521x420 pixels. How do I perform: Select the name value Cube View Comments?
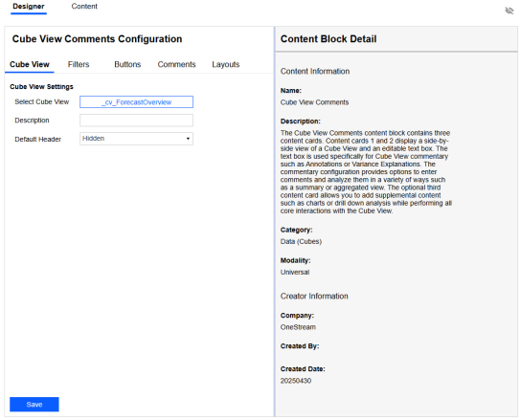click(314, 102)
